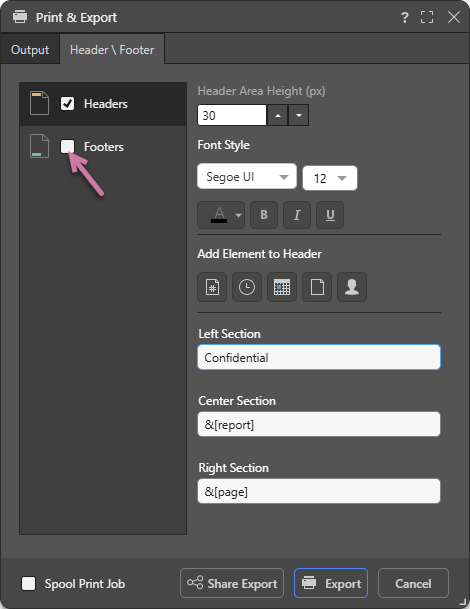Toggle italic font style

(x=297, y=215)
